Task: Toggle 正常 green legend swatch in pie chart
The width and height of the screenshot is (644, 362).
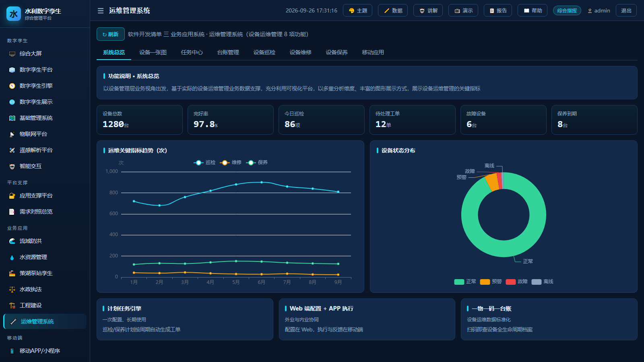Action: [459, 282]
